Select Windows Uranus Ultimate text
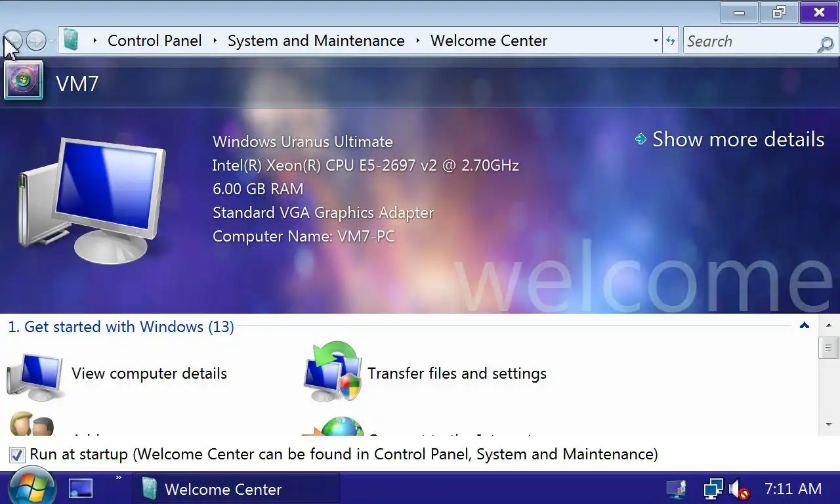This screenshot has width=840, height=504. click(303, 142)
